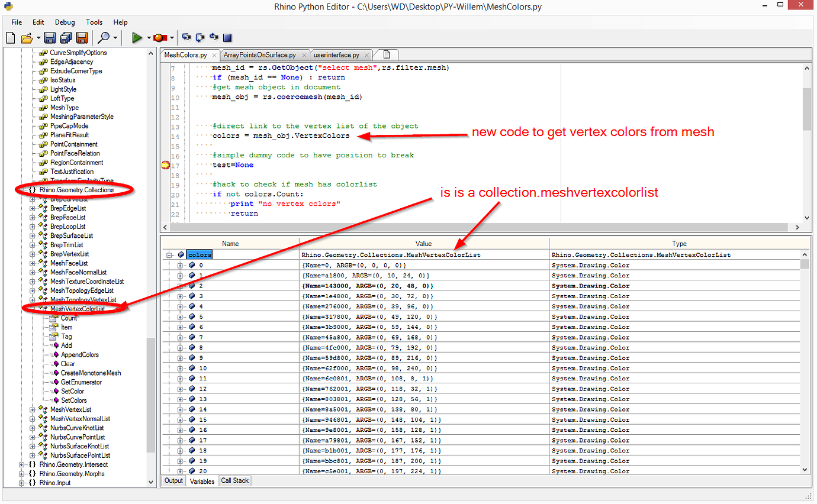Click the Step Into debugging icon

(185, 37)
